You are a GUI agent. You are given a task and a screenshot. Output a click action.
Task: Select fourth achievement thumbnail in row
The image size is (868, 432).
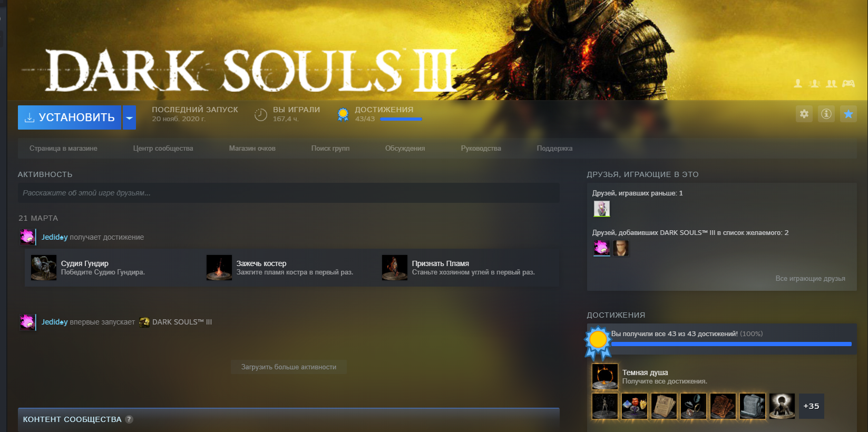(x=694, y=406)
